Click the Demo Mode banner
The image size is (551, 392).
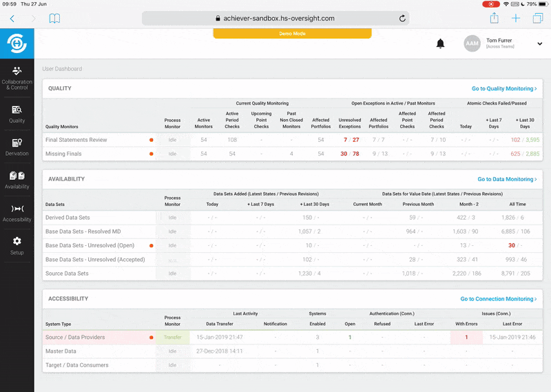[x=292, y=33]
